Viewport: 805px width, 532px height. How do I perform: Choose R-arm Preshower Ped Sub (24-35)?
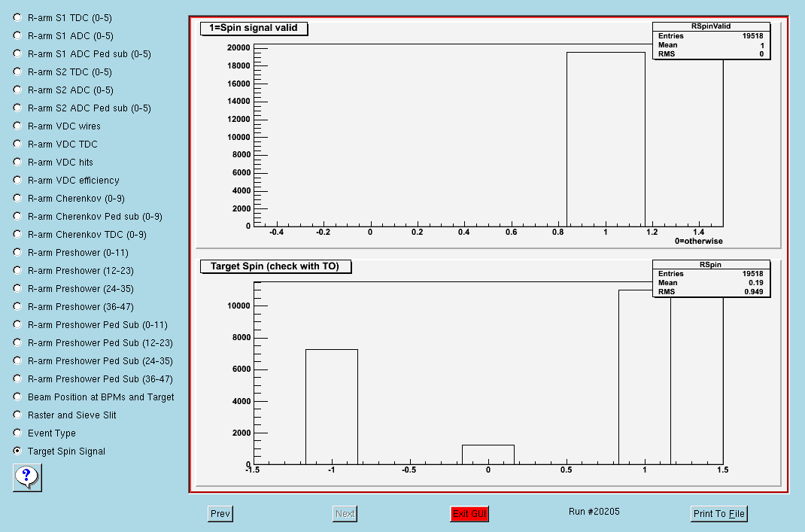(17, 360)
